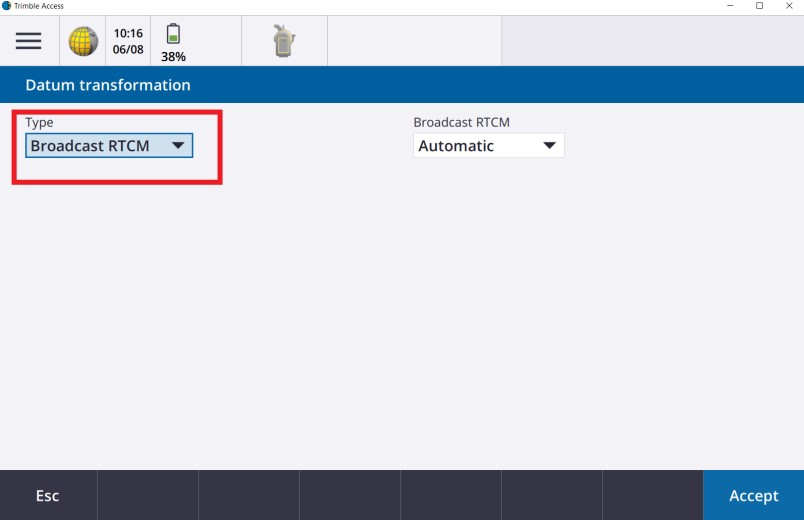Open the Broadcast RTCM dropdown set to Automatic

click(x=489, y=146)
